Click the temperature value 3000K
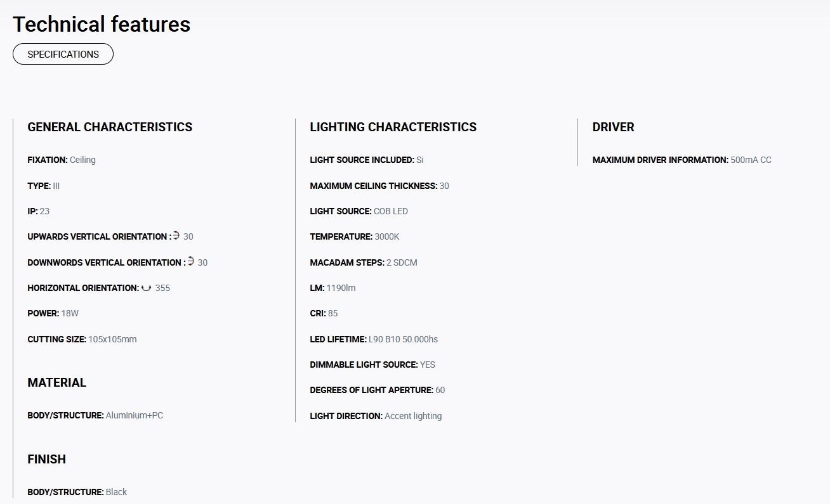Viewport: 830px width, 504px height. [x=387, y=236]
